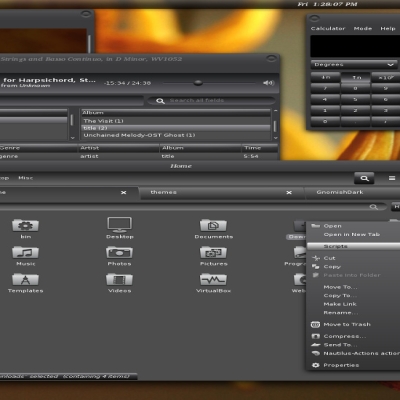Image resolution: width=400 pixels, height=400 pixels.
Task: Click the album list scrollbar
Action: coord(275,125)
